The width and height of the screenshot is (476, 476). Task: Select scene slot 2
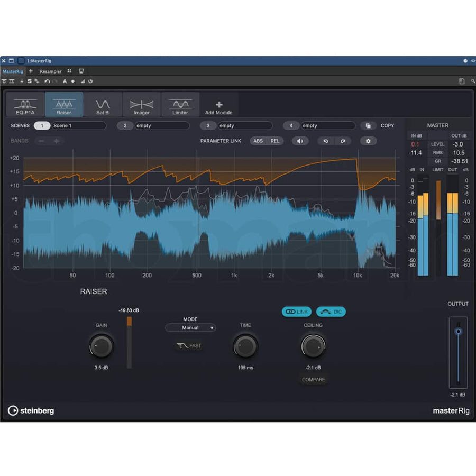[x=125, y=126]
